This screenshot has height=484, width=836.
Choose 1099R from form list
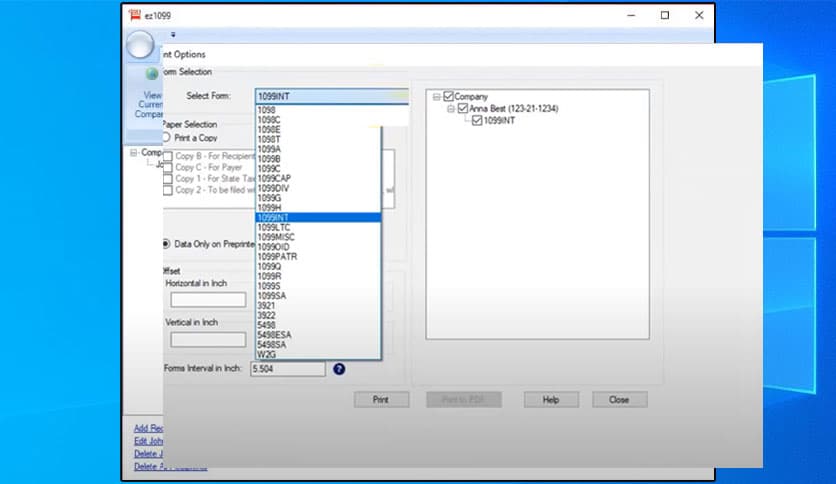[318, 276]
